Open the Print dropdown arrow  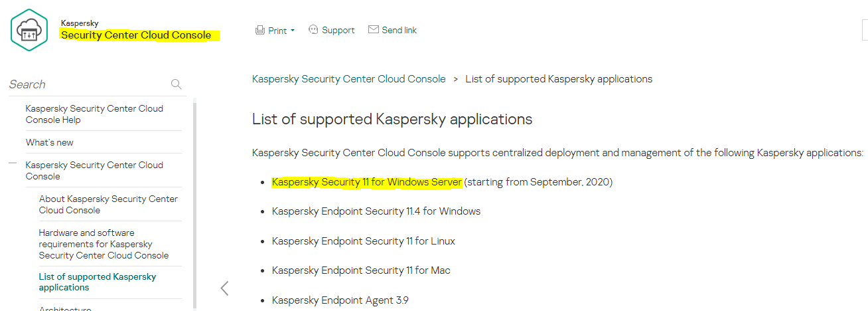293,31
